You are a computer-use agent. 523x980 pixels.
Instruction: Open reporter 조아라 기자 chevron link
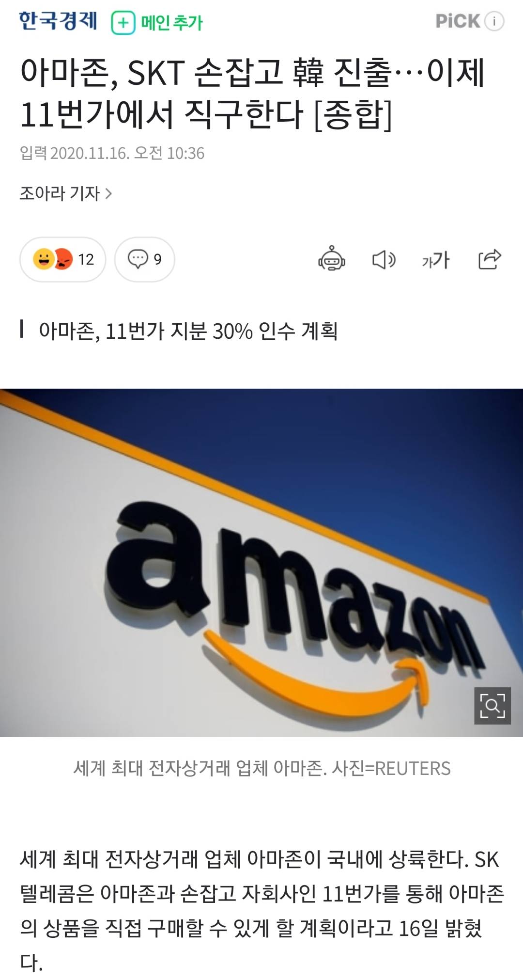(x=65, y=193)
